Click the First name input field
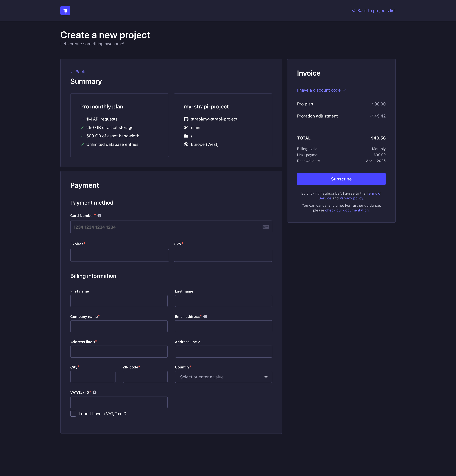 (119, 301)
